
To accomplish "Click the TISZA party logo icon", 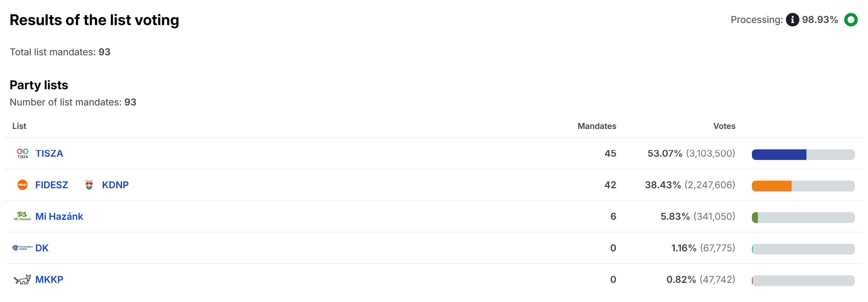I will pyautogui.click(x=23, y=153).
